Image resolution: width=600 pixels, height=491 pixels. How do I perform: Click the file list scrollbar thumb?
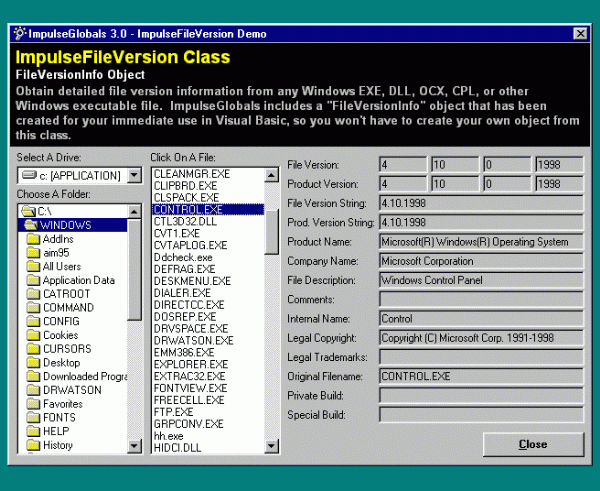coord(271,232)
